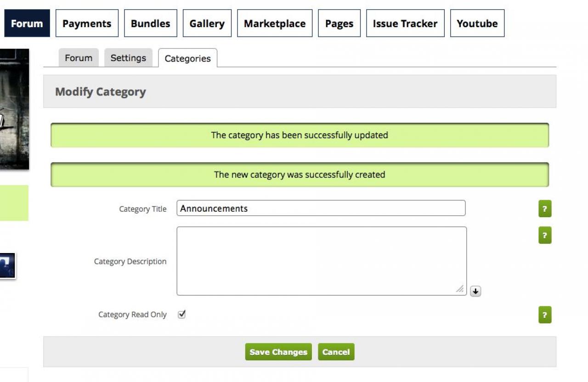
Task: Go to the Youtube section
Action: click(477, 23)
